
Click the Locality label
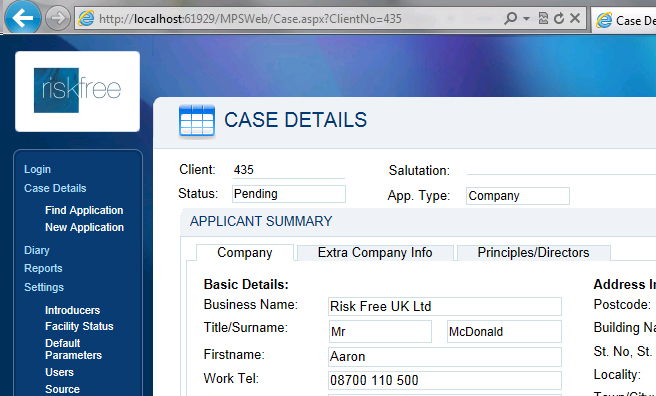point(617,374)
